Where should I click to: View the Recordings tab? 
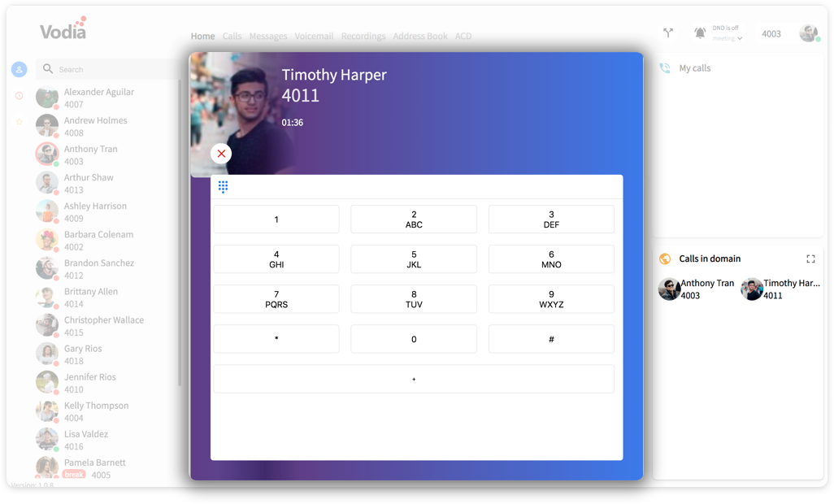click(x=363, y=36)
